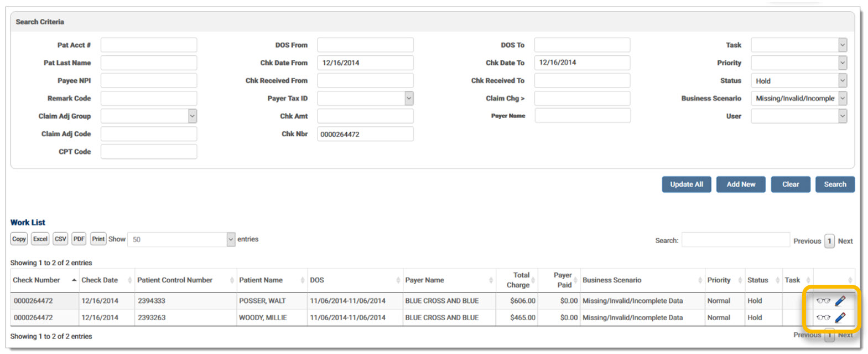This screenshot has width=868, height=354.
Task: Click the pencil edit icon for WOODY, MILLIE
Action: 840,317
